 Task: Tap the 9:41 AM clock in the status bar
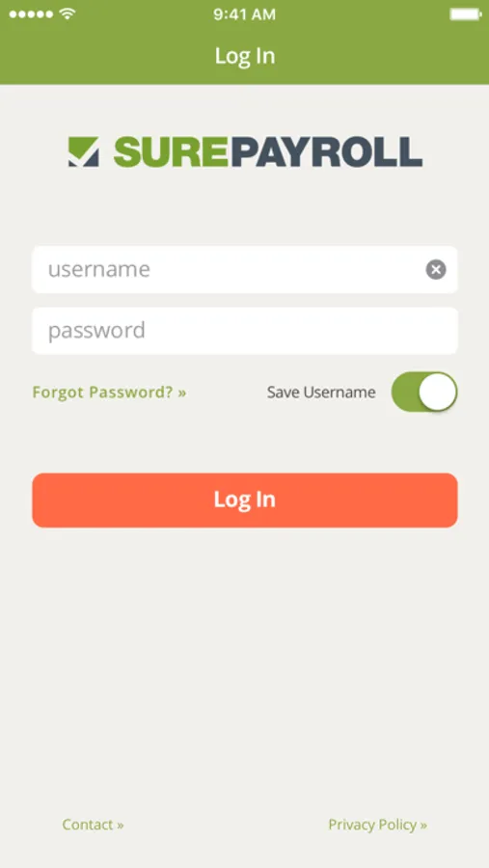(x=245, y=14)
